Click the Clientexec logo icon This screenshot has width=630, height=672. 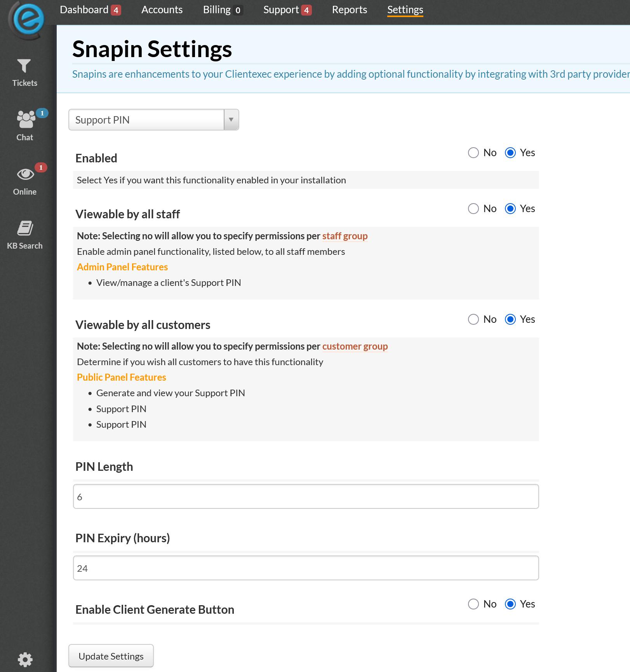pyautogui.click(x=27, y=19)
